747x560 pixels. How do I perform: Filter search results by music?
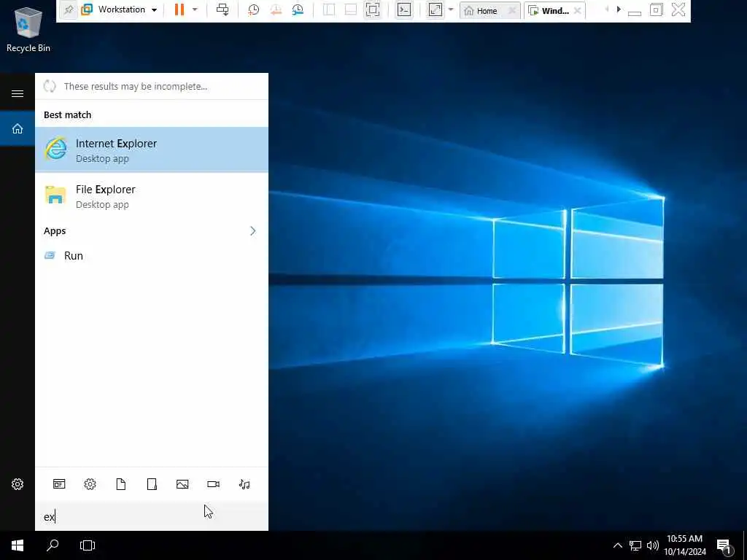[x=244, y=484]
